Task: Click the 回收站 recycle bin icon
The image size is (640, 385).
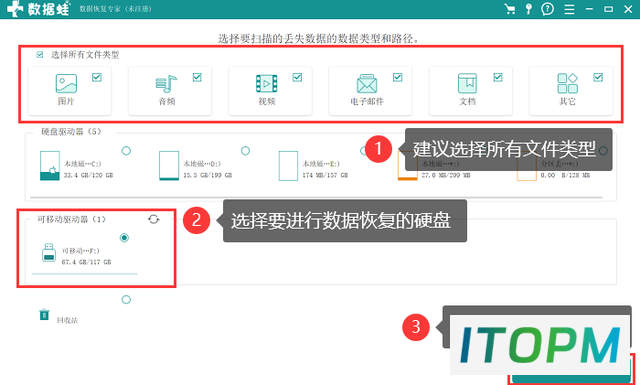Action: click(x=44, y=315)
